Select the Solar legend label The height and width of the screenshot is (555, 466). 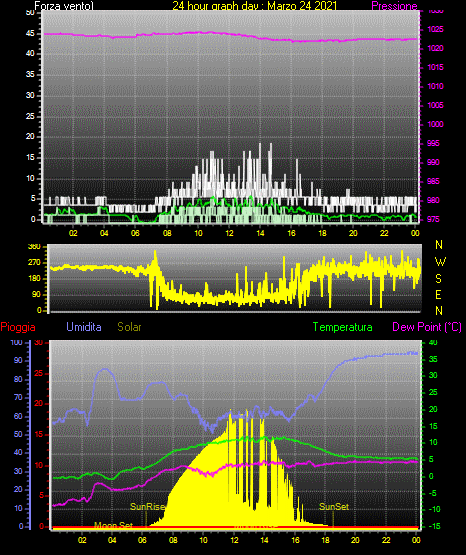(x=129, y=327)
